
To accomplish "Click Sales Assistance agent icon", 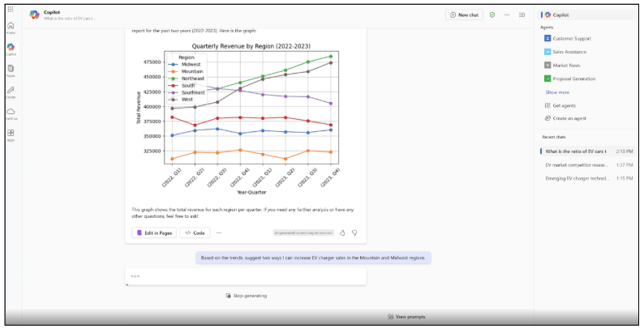I will 547,52.
